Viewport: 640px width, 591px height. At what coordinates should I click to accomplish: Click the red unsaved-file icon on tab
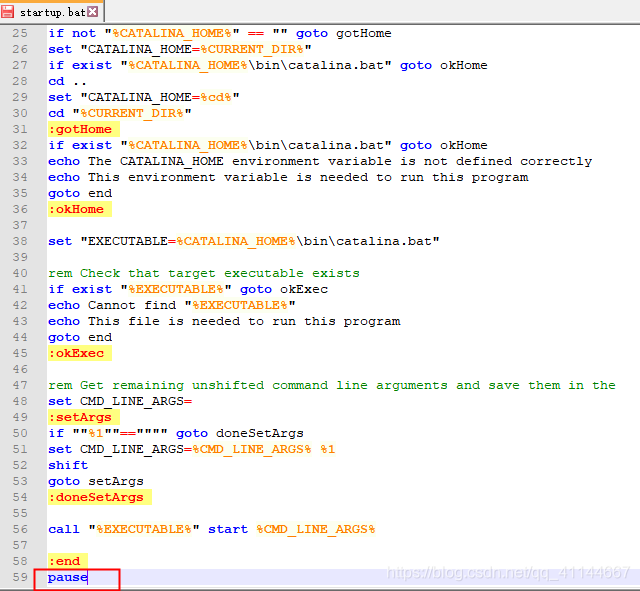point(7,12)
